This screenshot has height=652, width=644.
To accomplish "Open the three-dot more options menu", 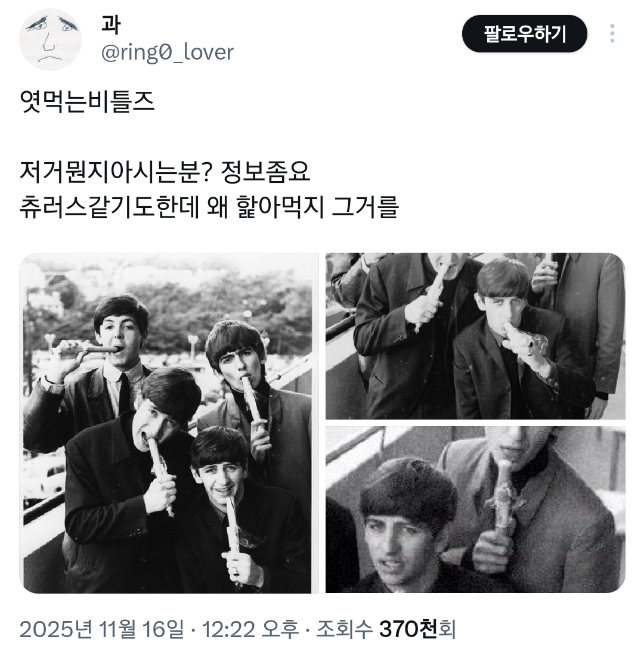I will tap(612, 34).
